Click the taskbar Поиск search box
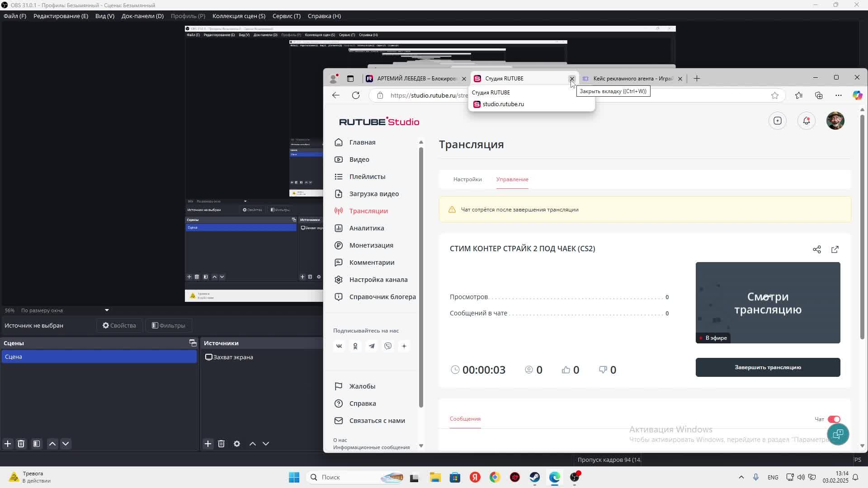 (x=355, y=477)
